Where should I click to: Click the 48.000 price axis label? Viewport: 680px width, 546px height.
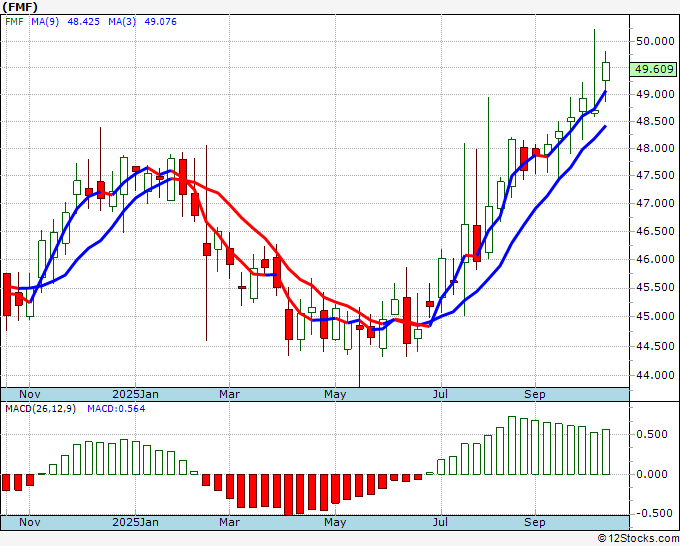coord(655,148)
